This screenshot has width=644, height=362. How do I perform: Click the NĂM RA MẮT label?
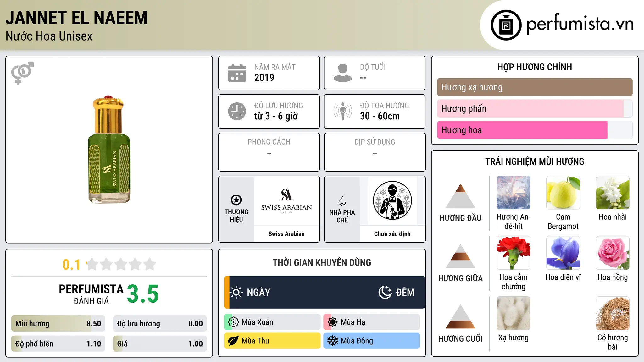(x=275, y=67)
